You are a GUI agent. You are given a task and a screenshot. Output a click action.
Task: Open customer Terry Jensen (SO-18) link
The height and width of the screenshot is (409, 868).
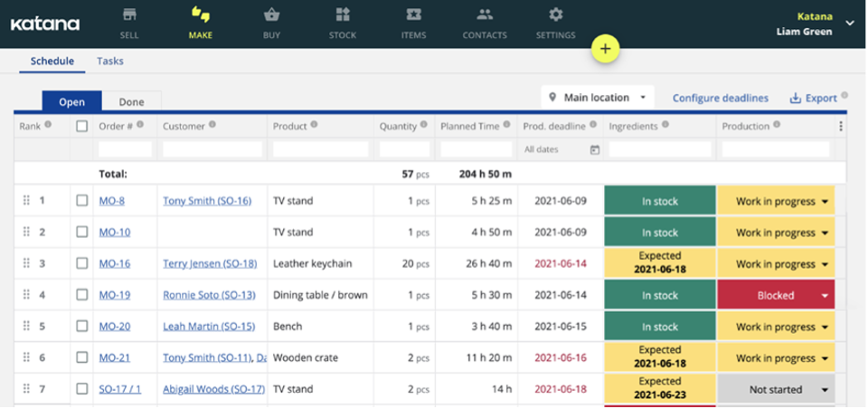210,263
